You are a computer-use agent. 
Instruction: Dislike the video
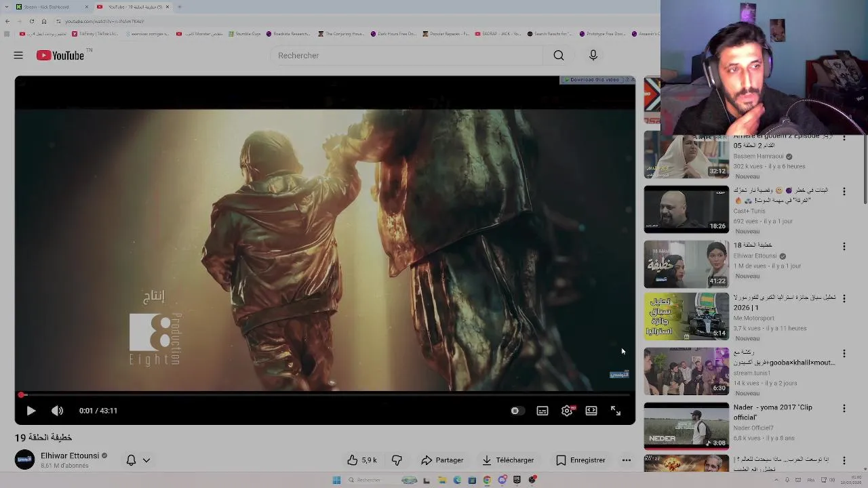tap(397, 460)
